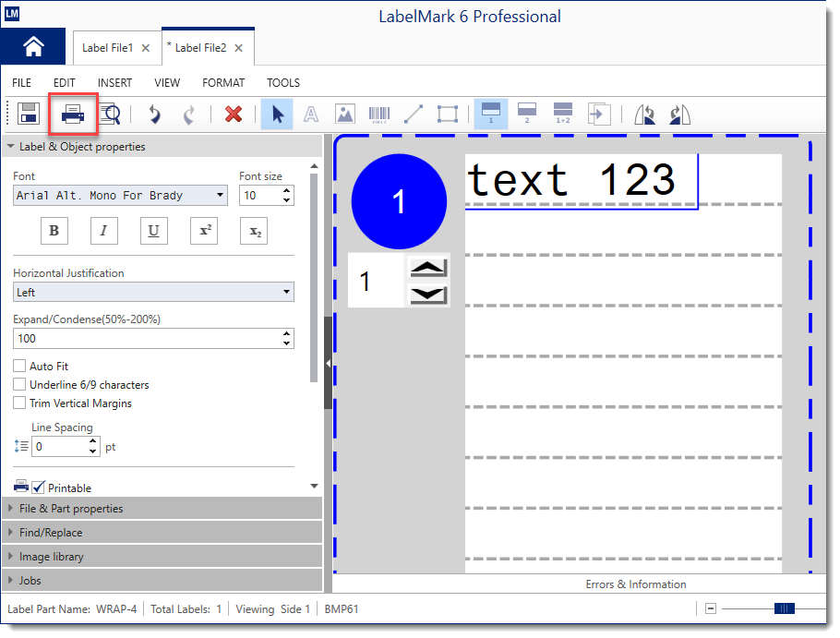
Task: Go to previous label with up arrow
Action: [427, 268]
